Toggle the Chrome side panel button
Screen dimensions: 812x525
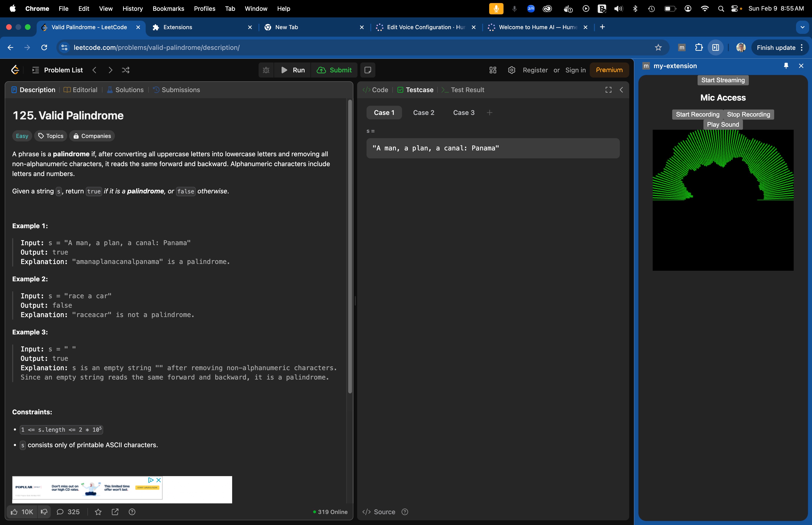point(716,47)
